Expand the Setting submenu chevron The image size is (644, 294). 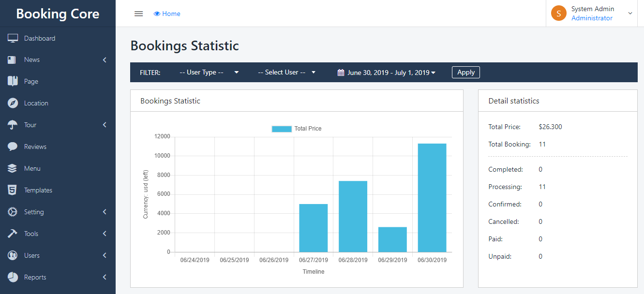click(x=105, y=212)
